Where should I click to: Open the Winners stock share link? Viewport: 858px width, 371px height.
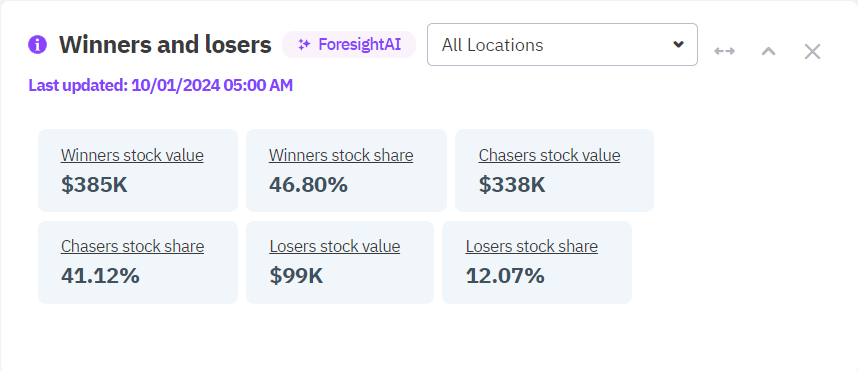[x=341, y=155]
